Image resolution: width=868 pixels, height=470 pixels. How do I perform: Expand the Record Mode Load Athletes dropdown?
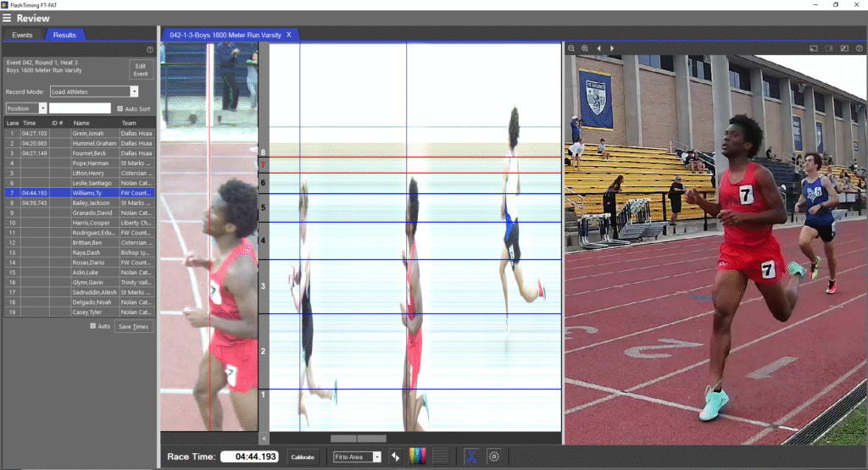click(x=133, y=91)
